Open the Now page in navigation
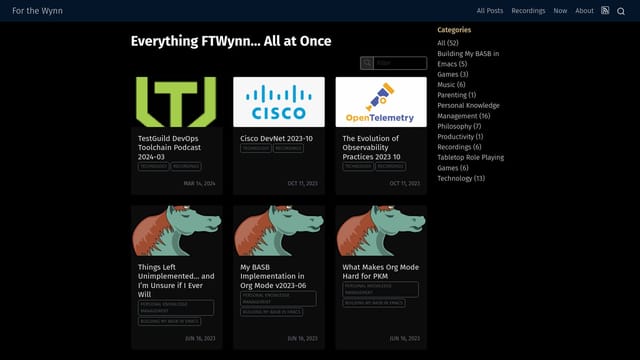Image resolution: width=640 pixels, height=360 pixels. point(560,11)
